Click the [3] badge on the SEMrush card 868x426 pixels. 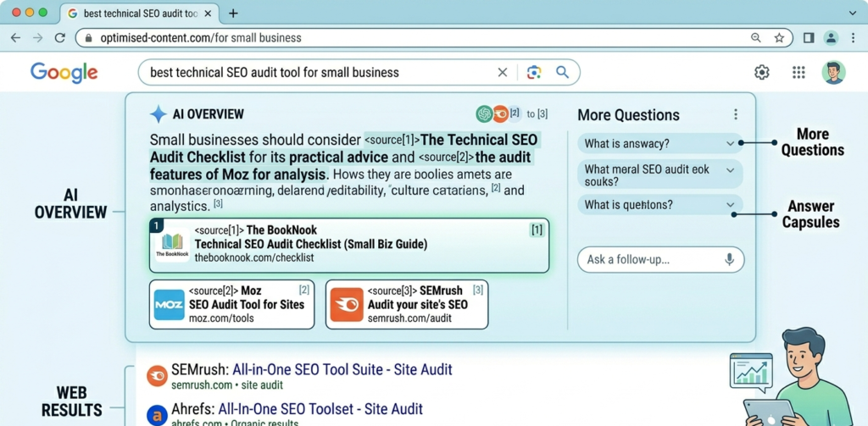point(478,290)
